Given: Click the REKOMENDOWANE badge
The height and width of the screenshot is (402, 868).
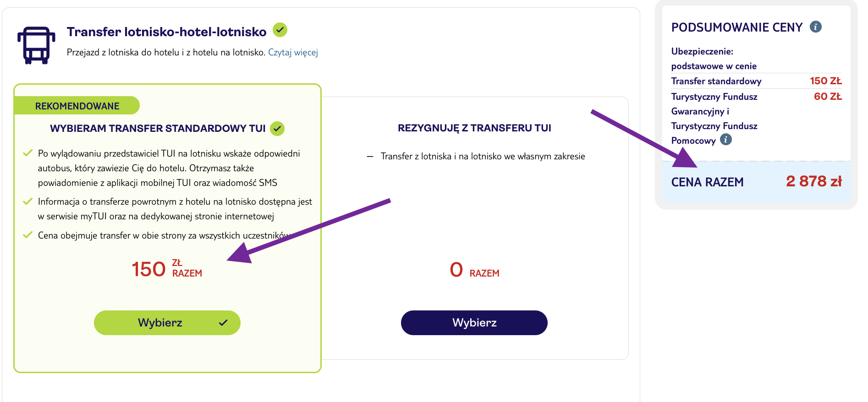Looking at the screenshot, I should tap(77, 105).
